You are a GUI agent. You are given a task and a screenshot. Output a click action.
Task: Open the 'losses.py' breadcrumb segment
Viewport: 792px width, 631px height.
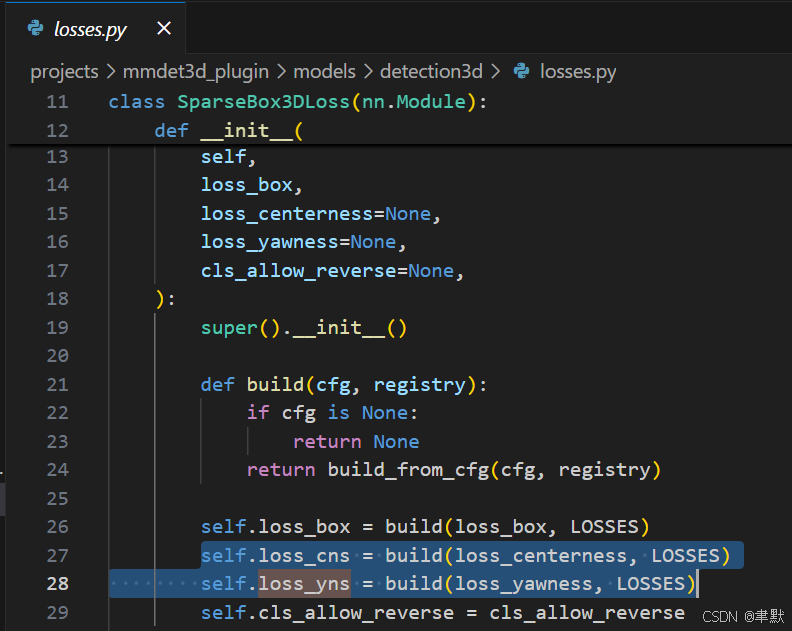tap(578, 72)
